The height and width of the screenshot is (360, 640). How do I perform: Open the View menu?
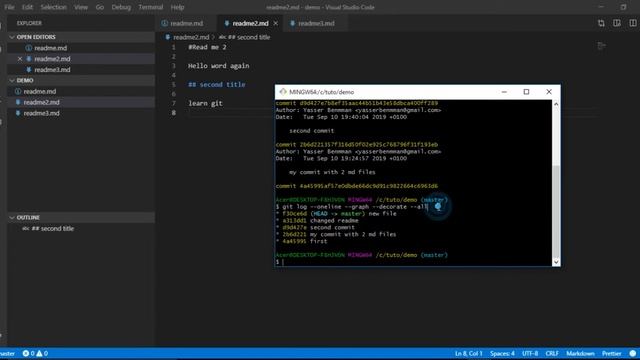point(81,7)
